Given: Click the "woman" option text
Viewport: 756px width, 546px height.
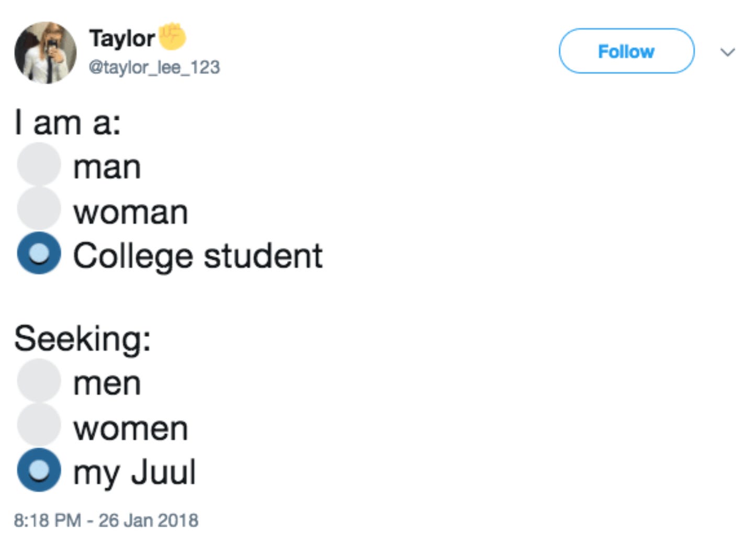Looking at the screenshot, I should coord(131,212).
